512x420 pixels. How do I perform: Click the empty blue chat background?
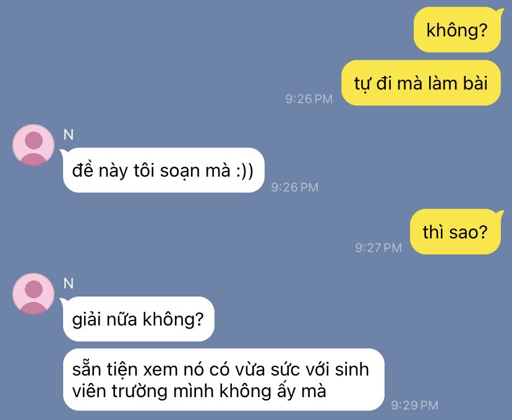pos(163,65)
